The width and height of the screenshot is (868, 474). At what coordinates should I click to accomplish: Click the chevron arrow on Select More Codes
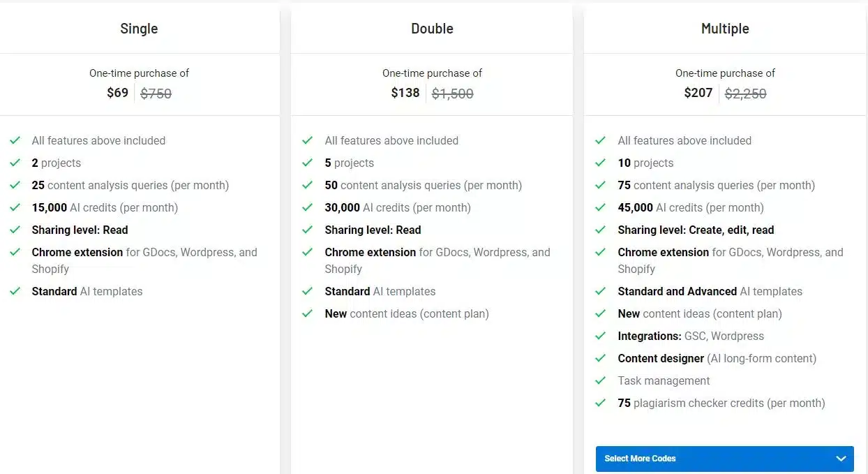pos(840,459)
